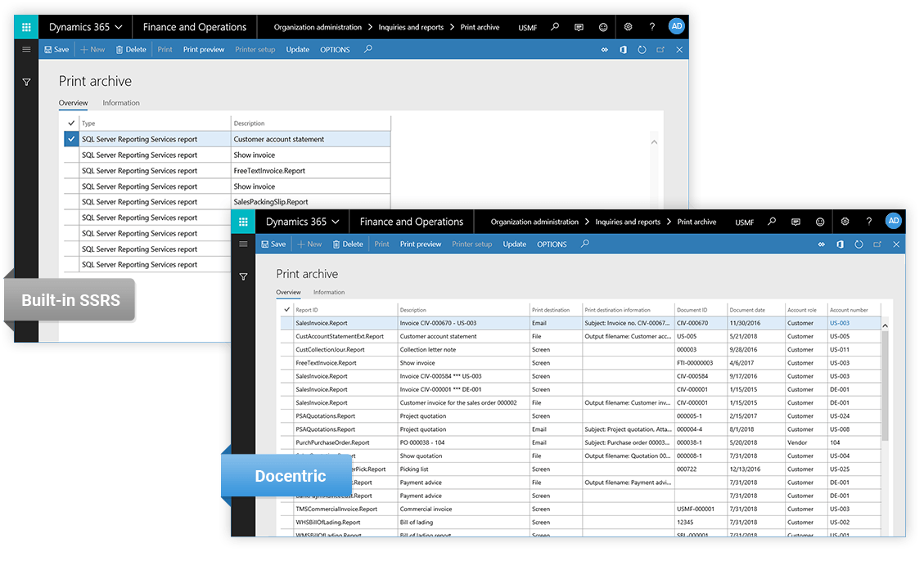924x561 pixels.
Task: Expand Dynamics 365 dropdown in Docentric window
Action: tap(302, 222)
